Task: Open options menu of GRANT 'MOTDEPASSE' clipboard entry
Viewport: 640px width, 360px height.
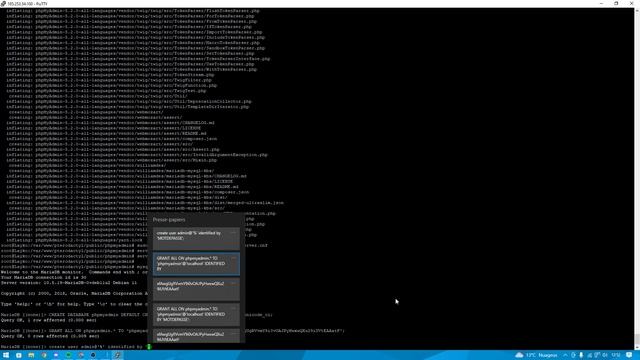Action: [233, 309]
